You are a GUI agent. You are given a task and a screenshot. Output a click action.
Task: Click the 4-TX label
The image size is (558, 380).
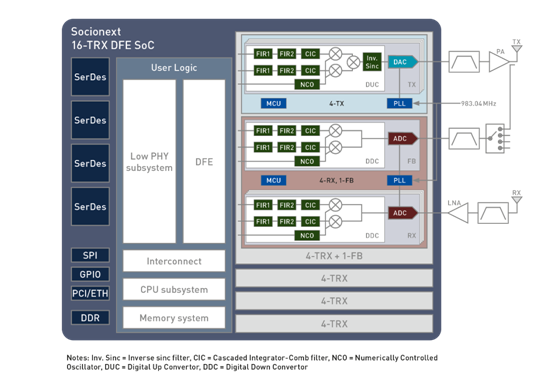(x=337, y=104)
